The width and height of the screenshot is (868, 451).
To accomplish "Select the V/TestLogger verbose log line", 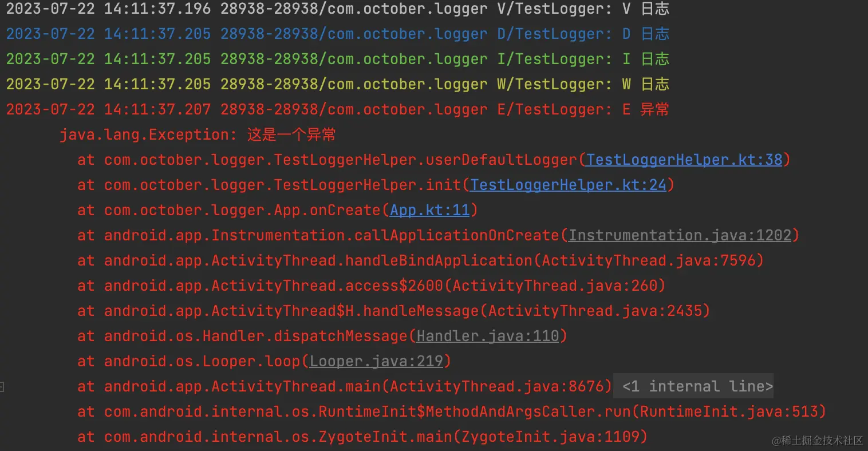I will coord(337,9).
